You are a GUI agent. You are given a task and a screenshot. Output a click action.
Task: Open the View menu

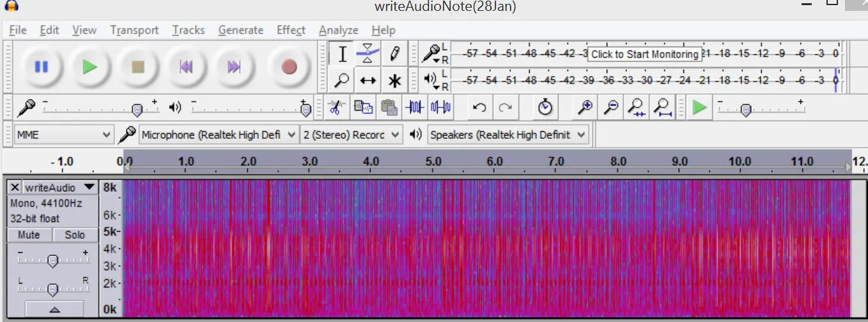click(x=84, y=30)
